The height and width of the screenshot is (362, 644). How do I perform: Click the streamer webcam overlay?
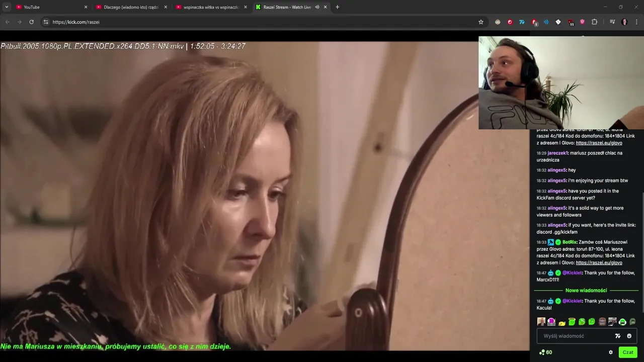pyautogui.click(x=561, y=83)
